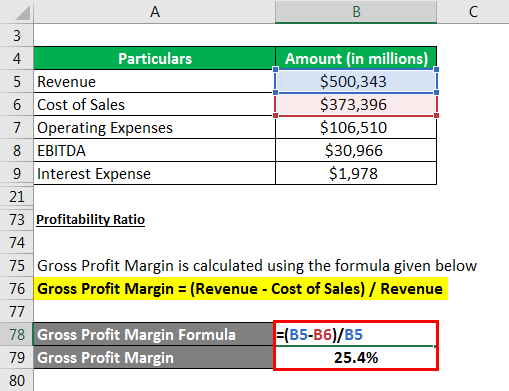
Task: Select row 7 header
Action: 17,127
